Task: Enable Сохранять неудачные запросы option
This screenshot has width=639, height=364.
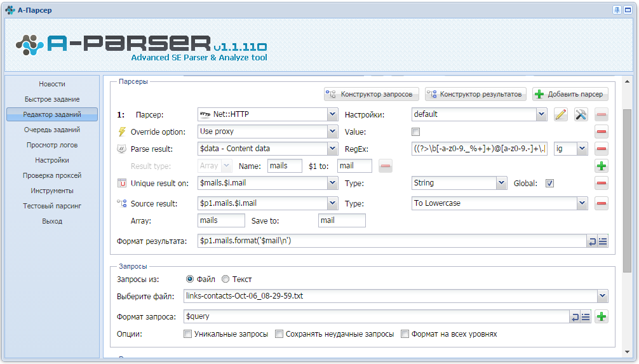Action: pos(279,334)
